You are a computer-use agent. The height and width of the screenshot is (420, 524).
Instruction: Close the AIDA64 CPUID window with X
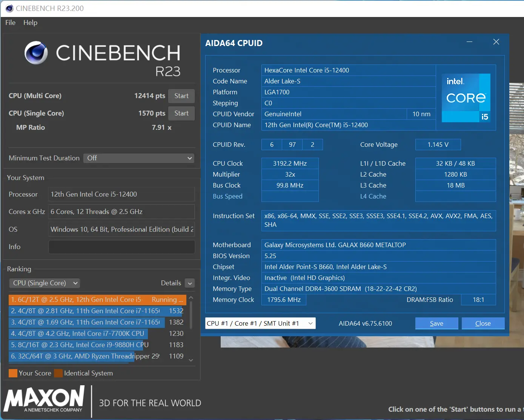coord(496,42)
